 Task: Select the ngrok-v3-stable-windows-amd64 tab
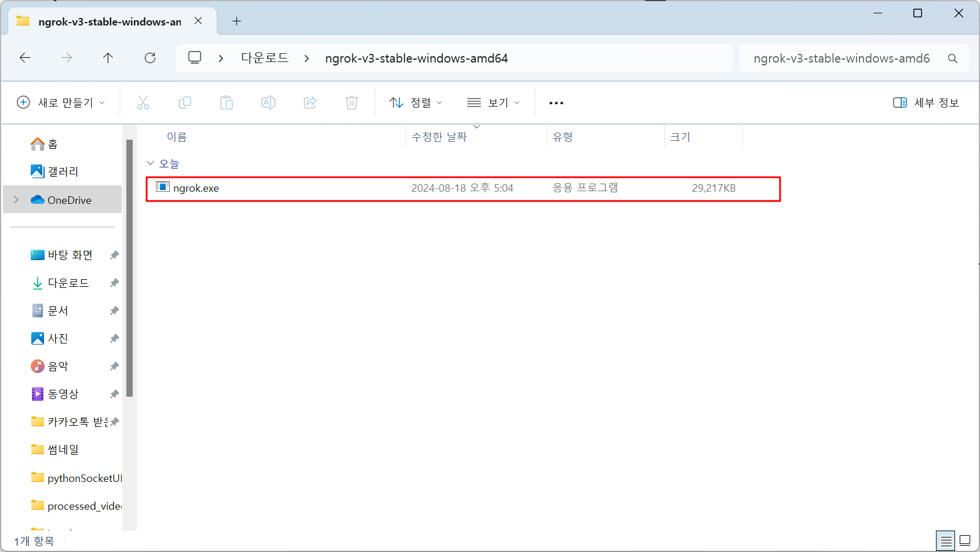(x=110, y=21)
